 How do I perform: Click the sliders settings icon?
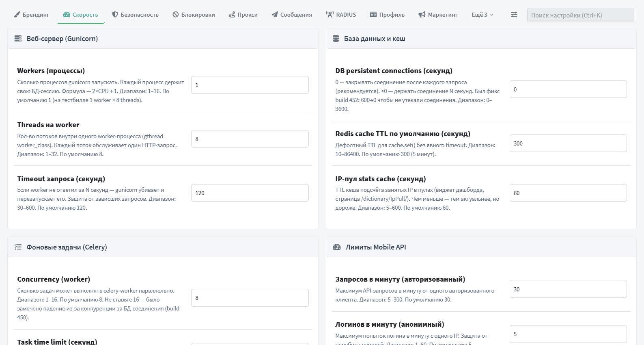[514, 15]
